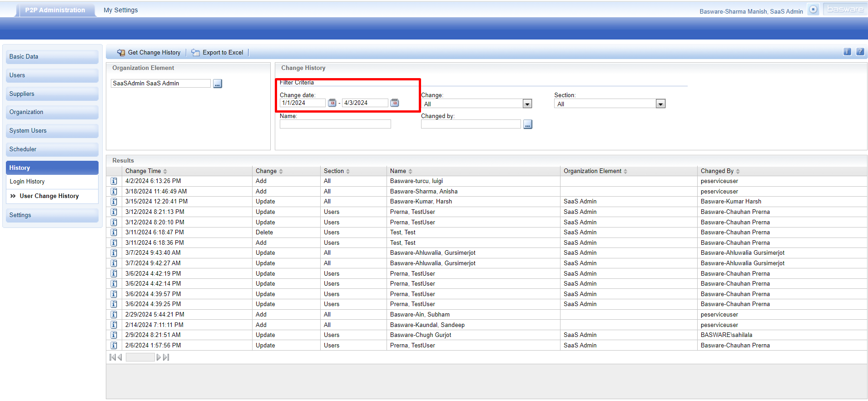Click the Export to Excel icon

(195, 53)
